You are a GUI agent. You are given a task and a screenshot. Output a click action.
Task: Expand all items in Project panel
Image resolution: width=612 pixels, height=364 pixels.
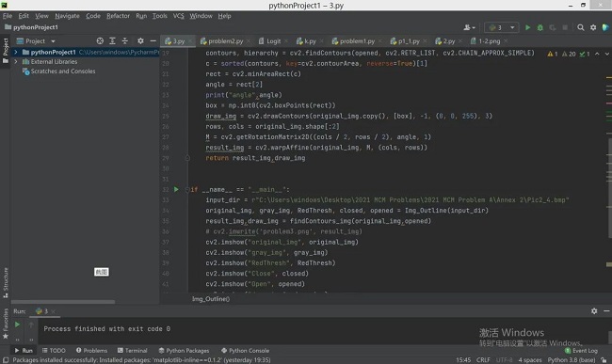112,41
